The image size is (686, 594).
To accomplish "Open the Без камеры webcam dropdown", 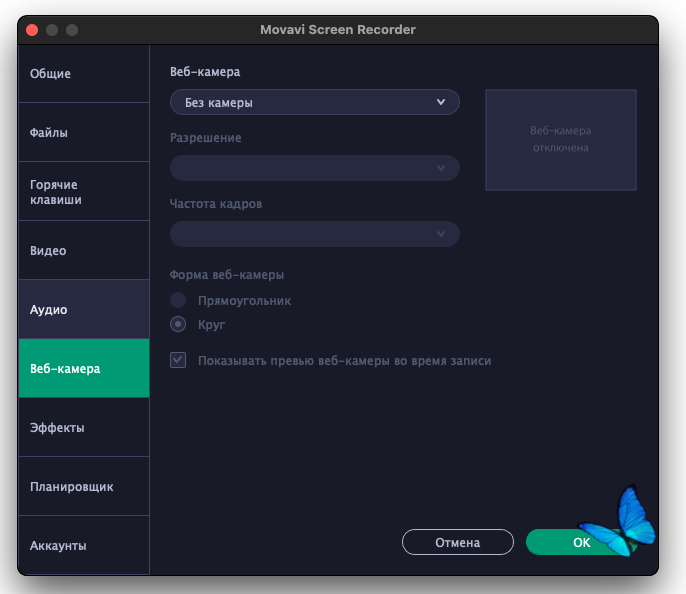I will (315, 102).
